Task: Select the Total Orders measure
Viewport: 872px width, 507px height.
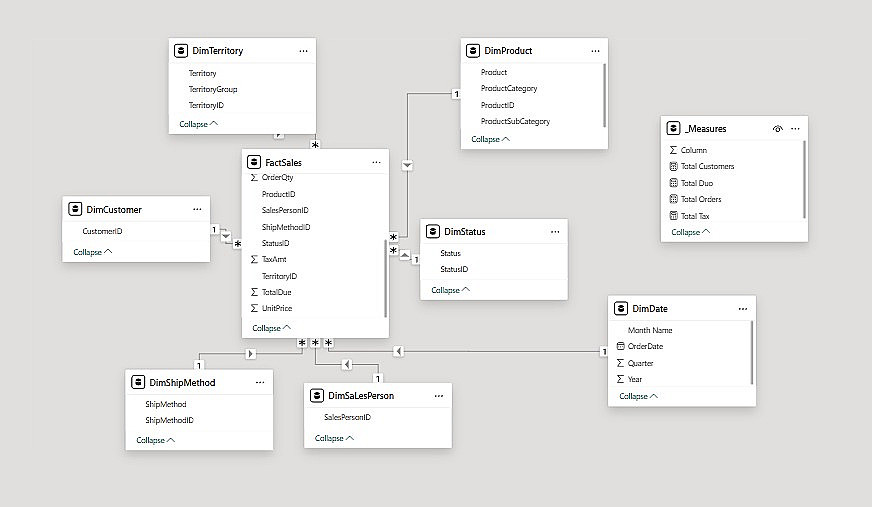Action: [x=701, y=199]
